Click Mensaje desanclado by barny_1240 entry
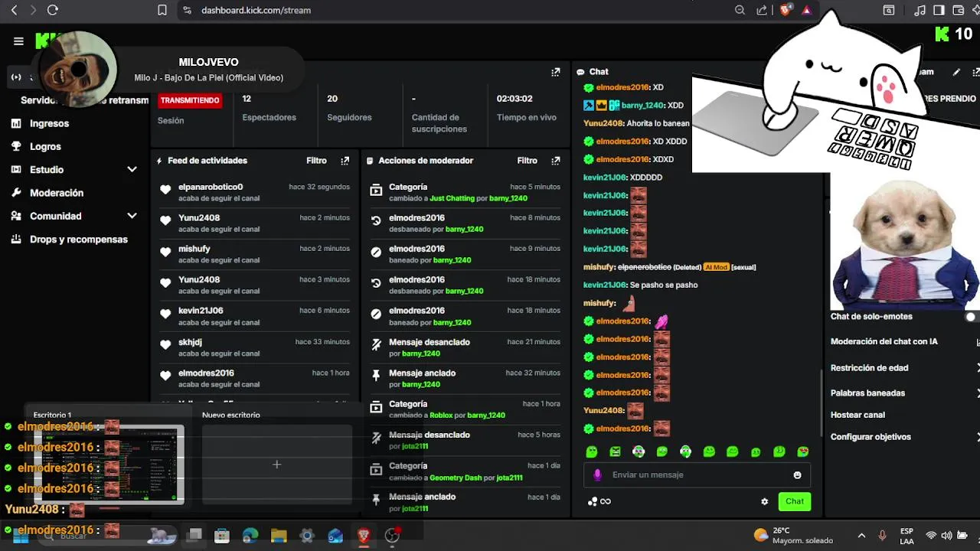The width and height of the screenshot is (980, 551). (465, 347)
